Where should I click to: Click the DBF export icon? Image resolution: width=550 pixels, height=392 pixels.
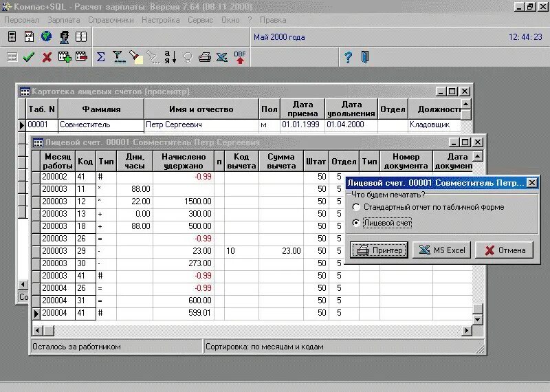pyautogui.click(x=240, y=57)
